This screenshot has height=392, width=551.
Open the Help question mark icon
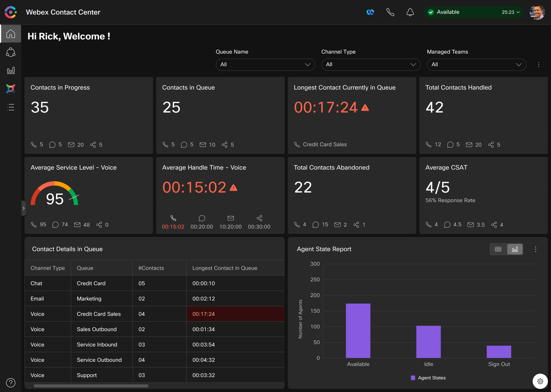point(11,383)
